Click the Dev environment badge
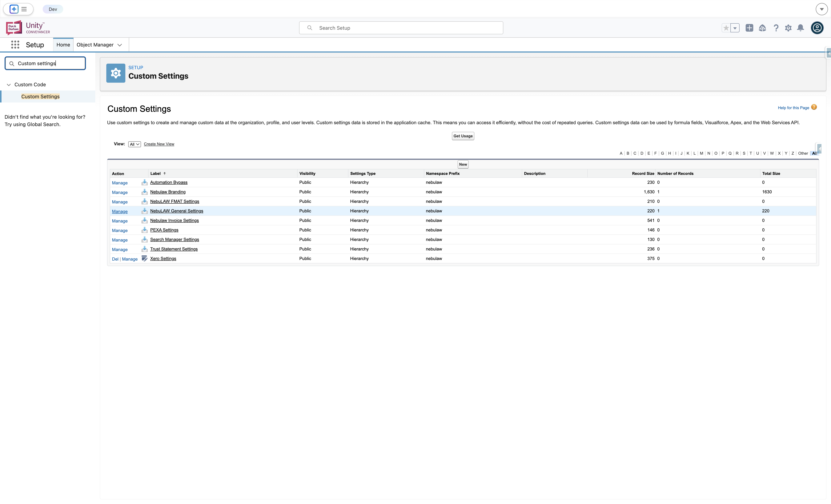 tap(53, 9)
